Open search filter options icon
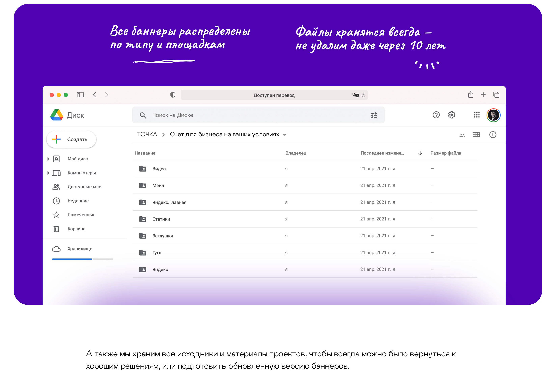Image resolution: width=556 pixels, height=392 pixels. tap(374, 116)
